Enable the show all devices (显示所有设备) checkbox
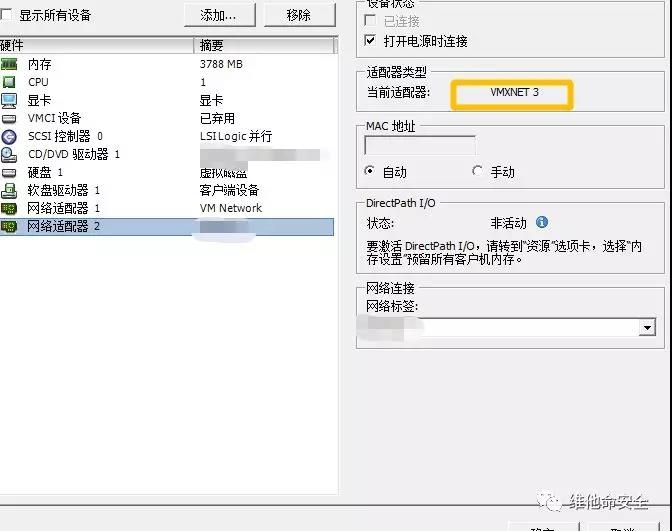Screen dimensions: 672x531 click(x=7, y=16)
